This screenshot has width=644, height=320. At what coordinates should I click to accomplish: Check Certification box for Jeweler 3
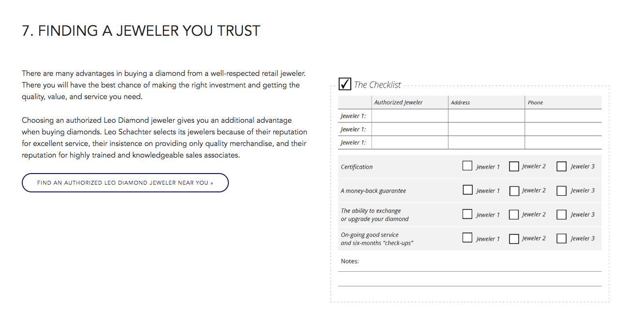tap(561, 166)
